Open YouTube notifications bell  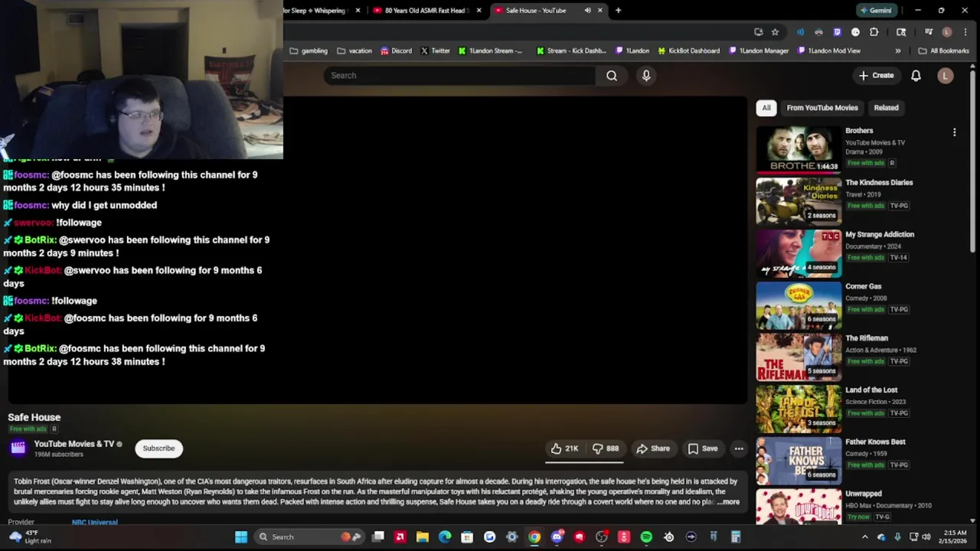916,75
